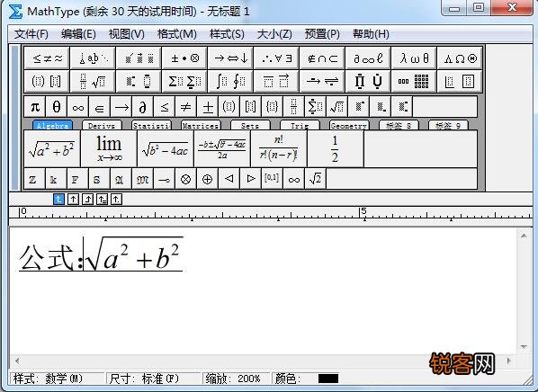This screenshot has height=392, width=538.
Task: Open the 大小(Z) menu
Action: point(274,34)
